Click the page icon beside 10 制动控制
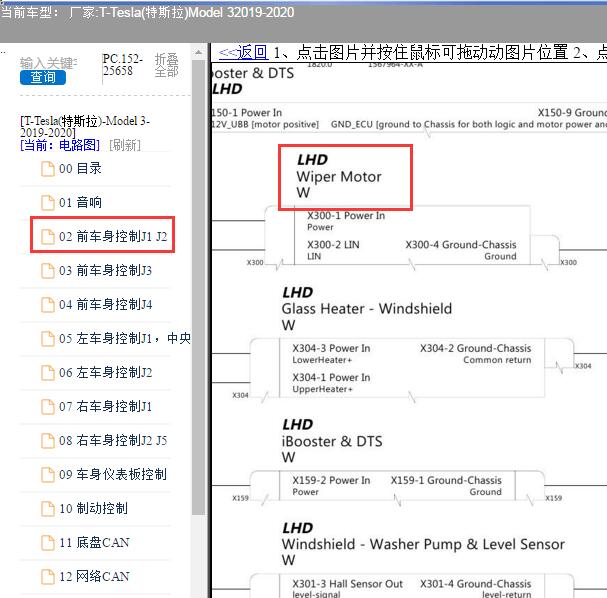This screenshot has height=598, width=607. tap(48, 509)
